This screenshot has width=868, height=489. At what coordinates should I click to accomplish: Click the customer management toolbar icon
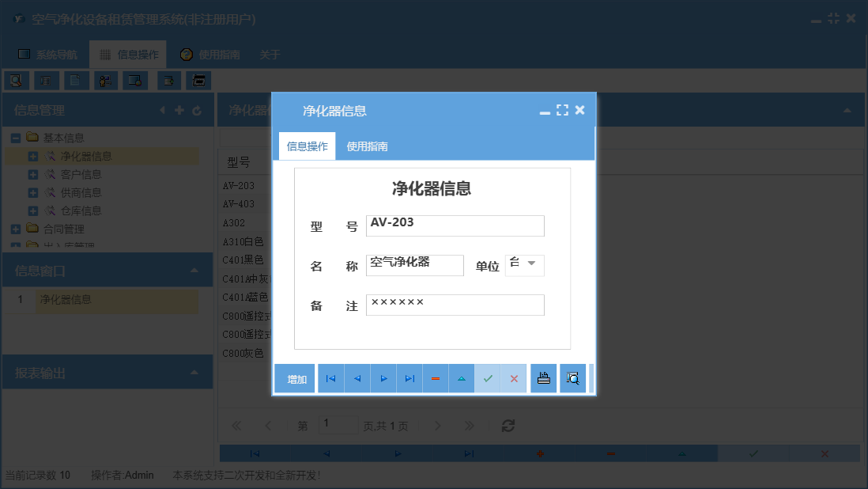105,80
